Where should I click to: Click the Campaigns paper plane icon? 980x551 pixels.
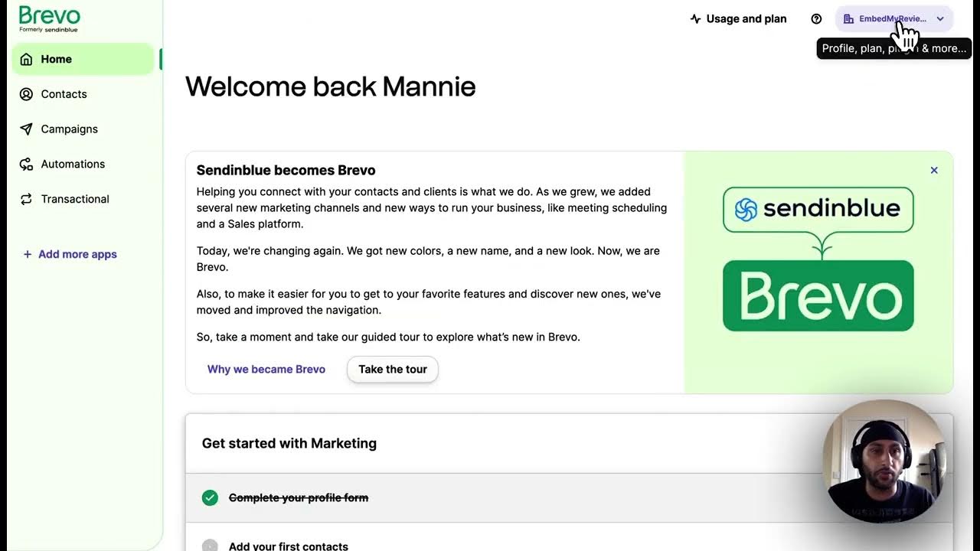tap(26, 129)
